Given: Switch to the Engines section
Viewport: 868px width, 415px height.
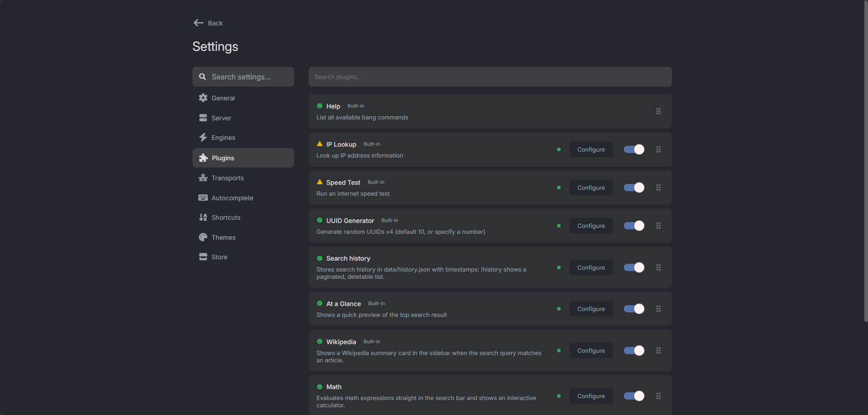Looking at the screenshot, I should pyautogui.click(x=243, y=138).
